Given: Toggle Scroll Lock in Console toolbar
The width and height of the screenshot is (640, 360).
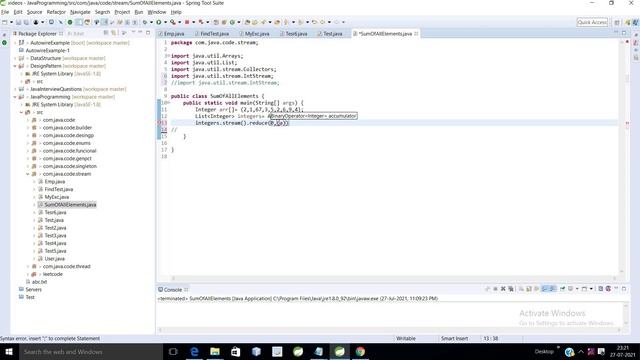Looking at the screenshot, I should coord(529,289).
